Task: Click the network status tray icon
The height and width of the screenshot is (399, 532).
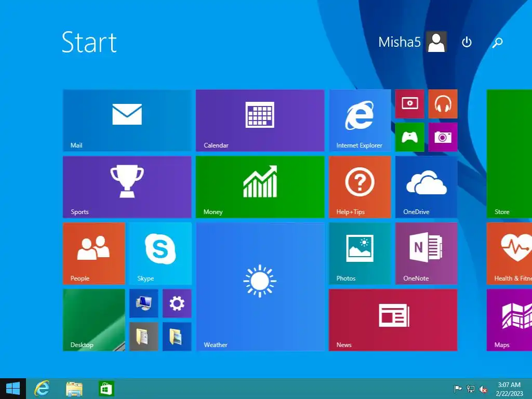Action: pyautogui.click(x=471, y=389)
